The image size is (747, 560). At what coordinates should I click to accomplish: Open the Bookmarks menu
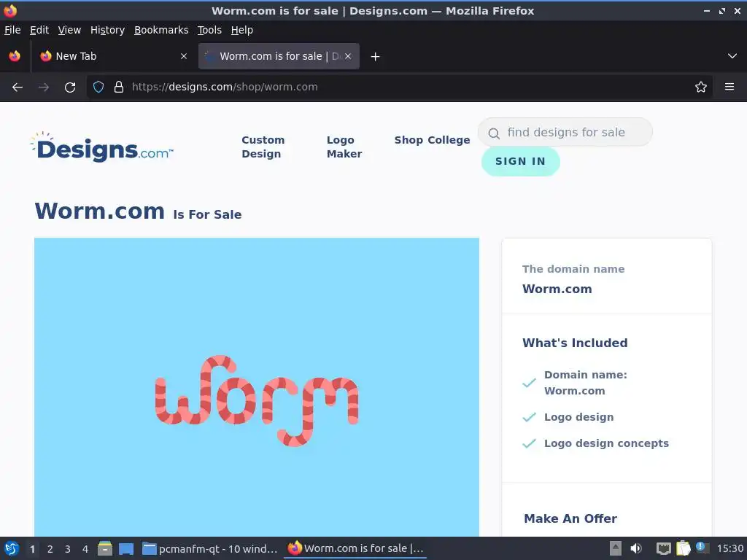[x=161, y=30]
